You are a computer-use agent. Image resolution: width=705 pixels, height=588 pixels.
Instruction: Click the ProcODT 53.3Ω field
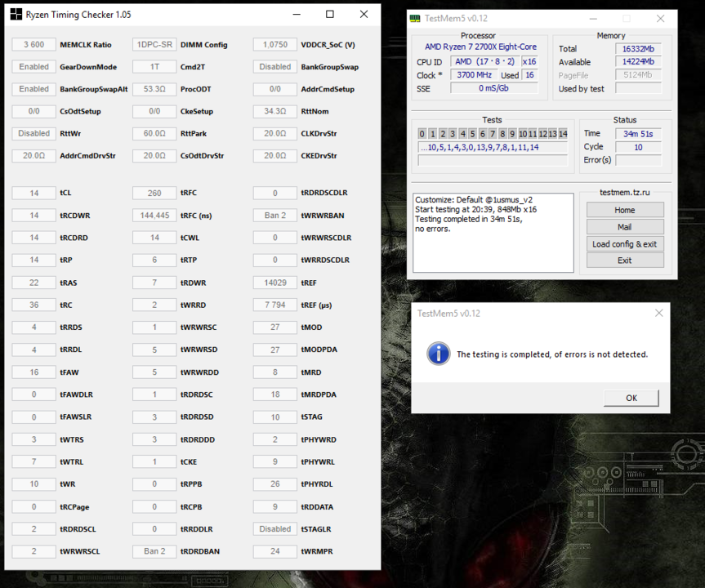pos(154,89)
